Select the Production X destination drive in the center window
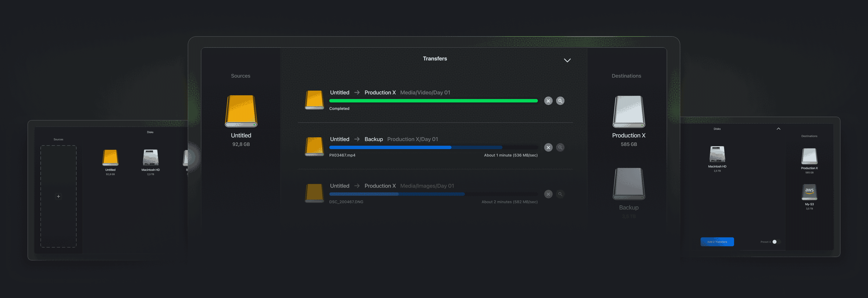The image size is (868, 298). pyautogui.click(x=628, y=112)
